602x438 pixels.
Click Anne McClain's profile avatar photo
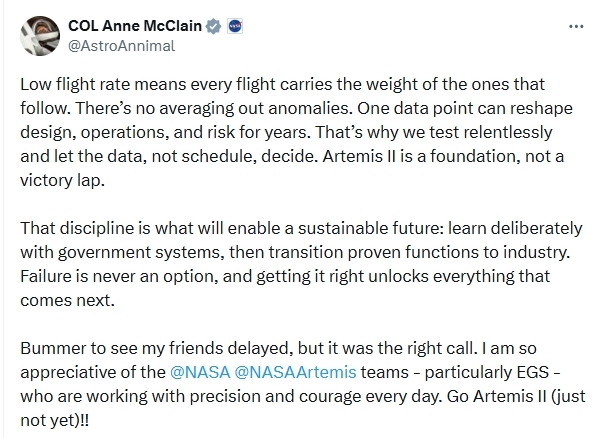[41, 34]
